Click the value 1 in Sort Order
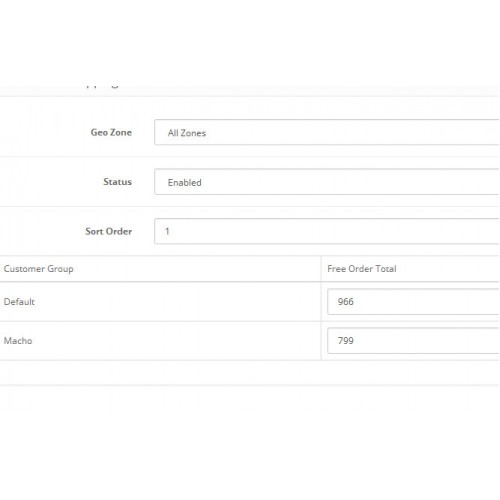 [x=167, y=231]
